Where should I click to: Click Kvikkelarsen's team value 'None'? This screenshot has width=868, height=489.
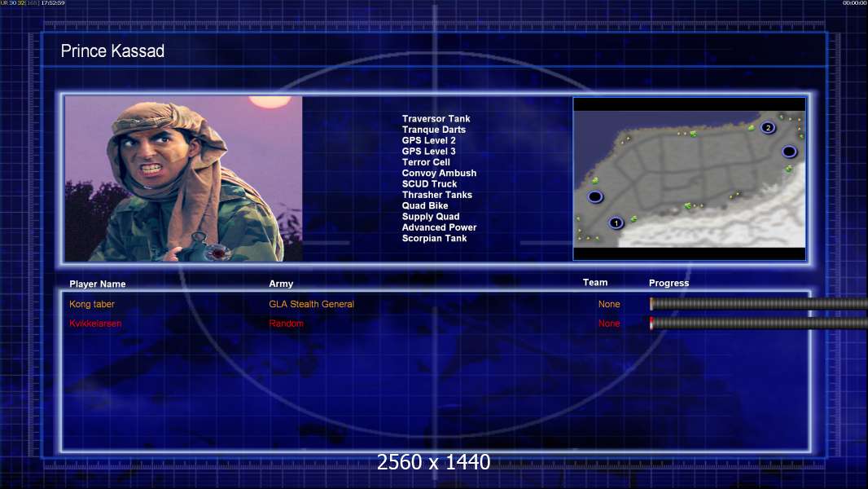(609, 324)
